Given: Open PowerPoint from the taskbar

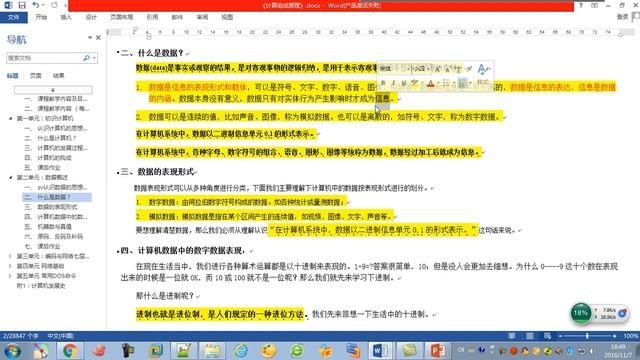Looking at the screenshot, I should [x=437, y=351].
